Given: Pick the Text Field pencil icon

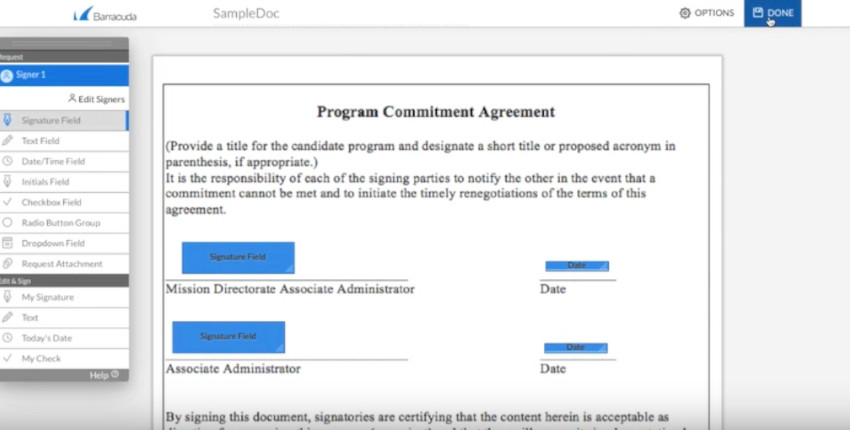Looking at the screenshot, I should pyautogui.click(x=8, y=141).
